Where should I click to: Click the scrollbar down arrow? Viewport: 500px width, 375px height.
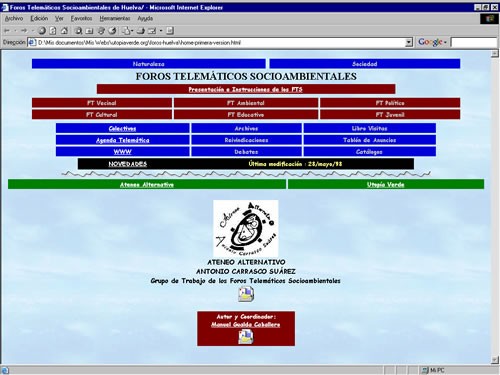point(495,360)
